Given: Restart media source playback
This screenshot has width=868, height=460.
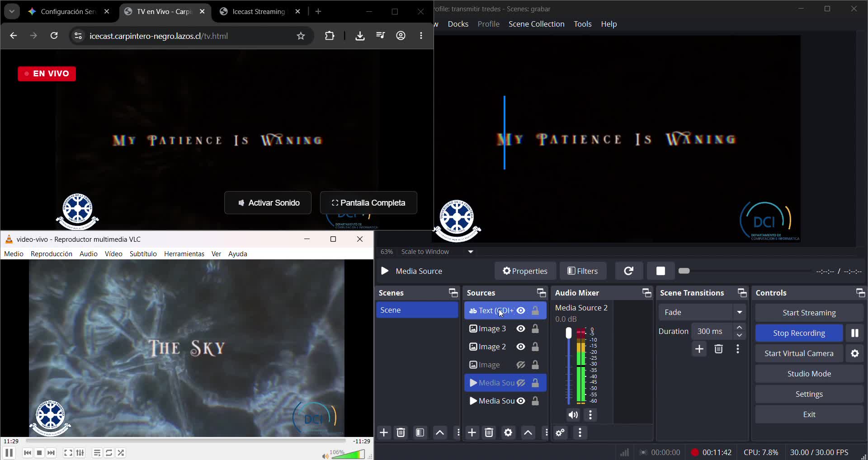Looking at the screenshot, I should click(629, 271).
